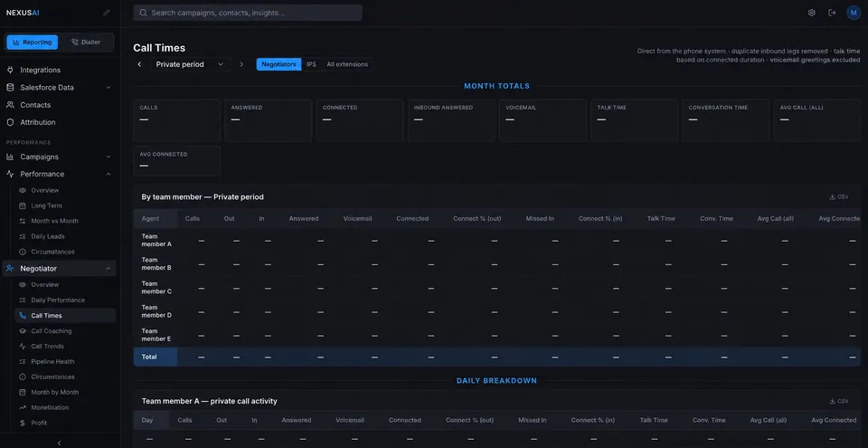Click the TALK TIME totals card
The image size is (868, 448).
tap(634, 120)
